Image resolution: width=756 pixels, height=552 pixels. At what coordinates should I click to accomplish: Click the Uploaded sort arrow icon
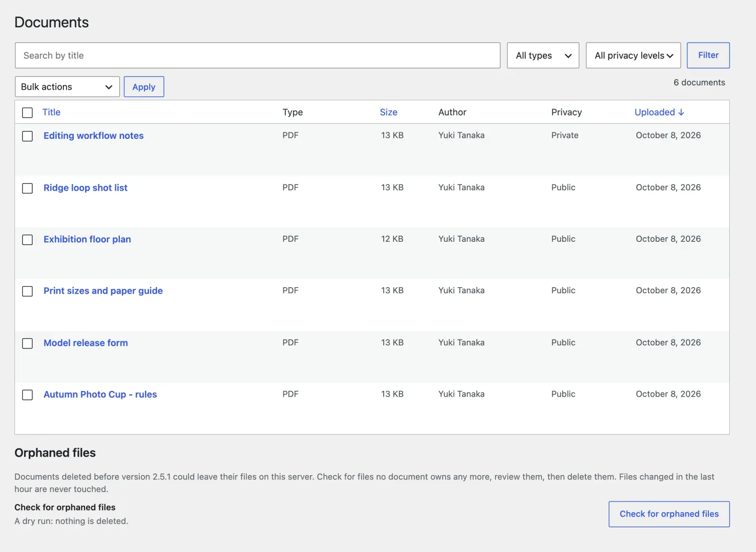coord(681,112)
